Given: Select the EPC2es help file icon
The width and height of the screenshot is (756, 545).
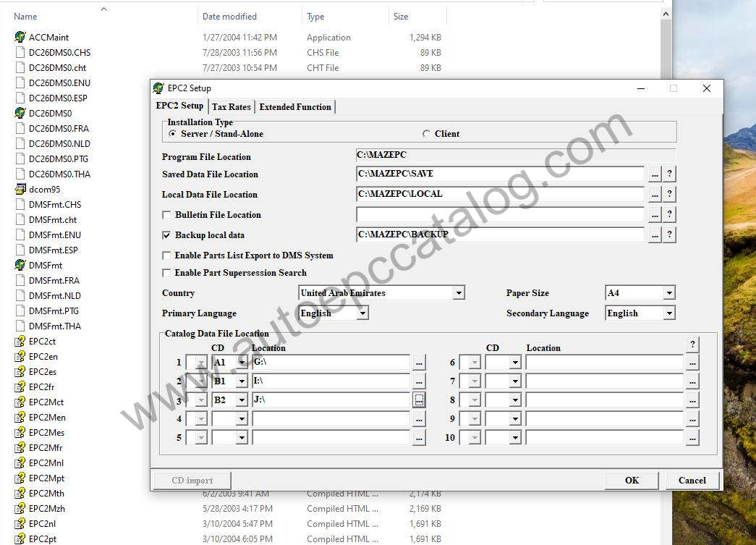Looking at the screenshot, I should point(20,371).
